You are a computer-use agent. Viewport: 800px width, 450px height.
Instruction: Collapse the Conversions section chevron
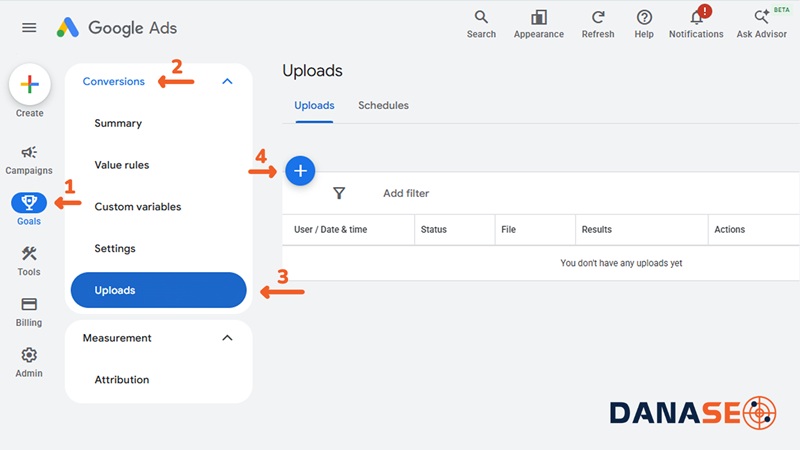point(228,81)
